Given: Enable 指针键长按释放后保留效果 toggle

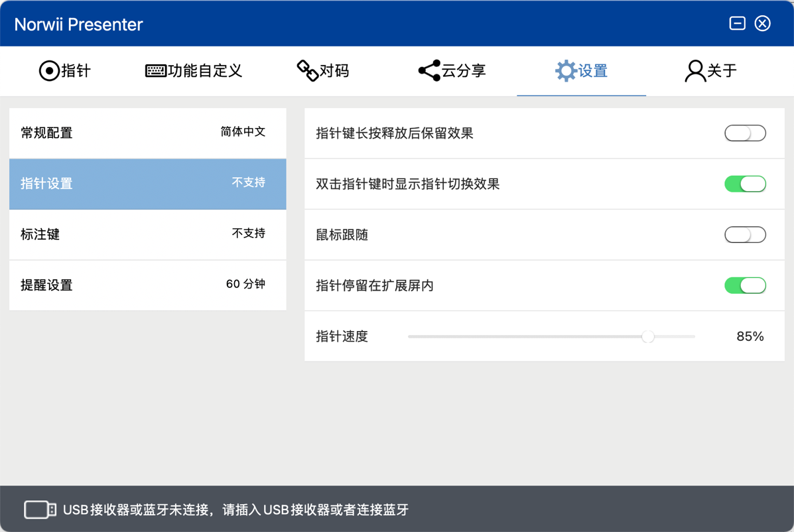Looking at the screenshot, I should 745,133.
